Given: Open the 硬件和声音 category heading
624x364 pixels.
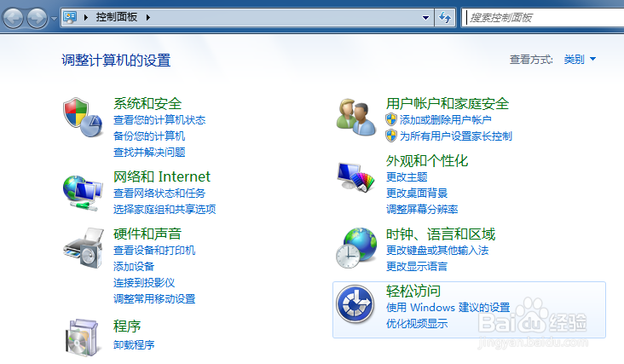Looking at the screenshot, I should click(x=147, y=234).
